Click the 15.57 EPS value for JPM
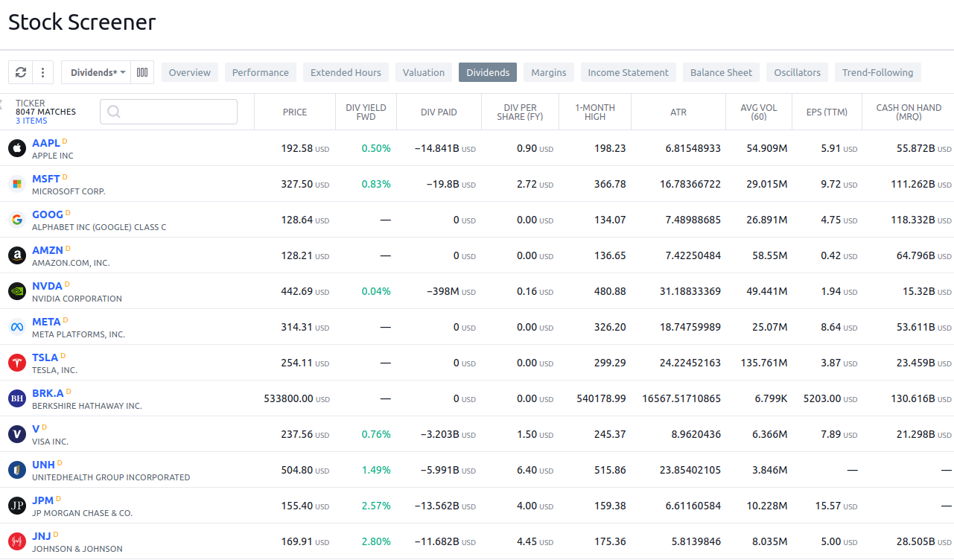The height and width of the screenshot is (560, 954). (x=827, y=506)
